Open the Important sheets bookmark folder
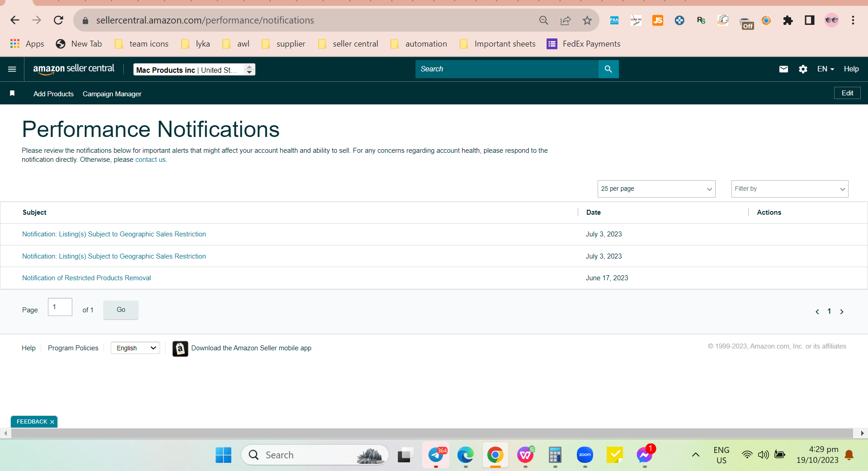 (x=497, y=44)
